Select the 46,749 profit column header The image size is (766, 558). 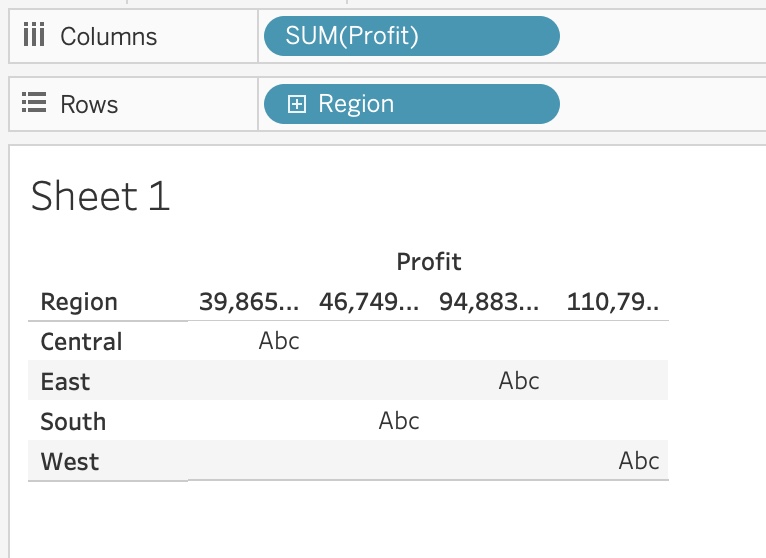coord(369,302)
